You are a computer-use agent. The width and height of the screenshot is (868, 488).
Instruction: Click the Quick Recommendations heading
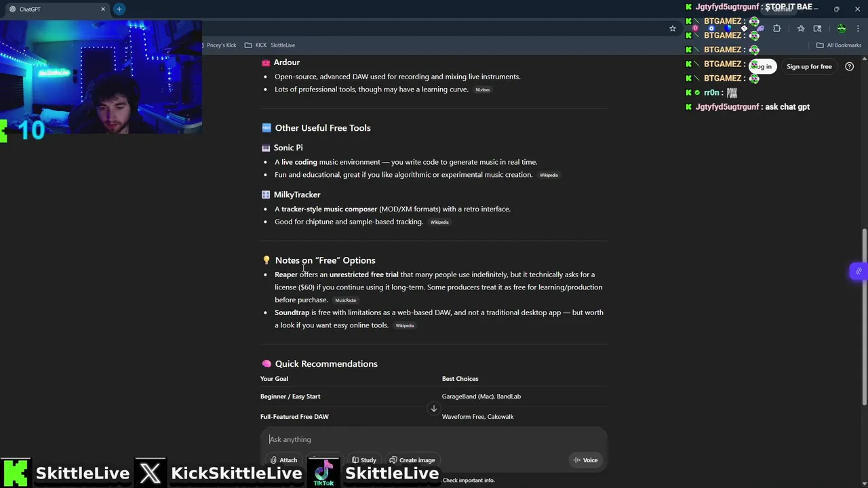click(326, 364)
